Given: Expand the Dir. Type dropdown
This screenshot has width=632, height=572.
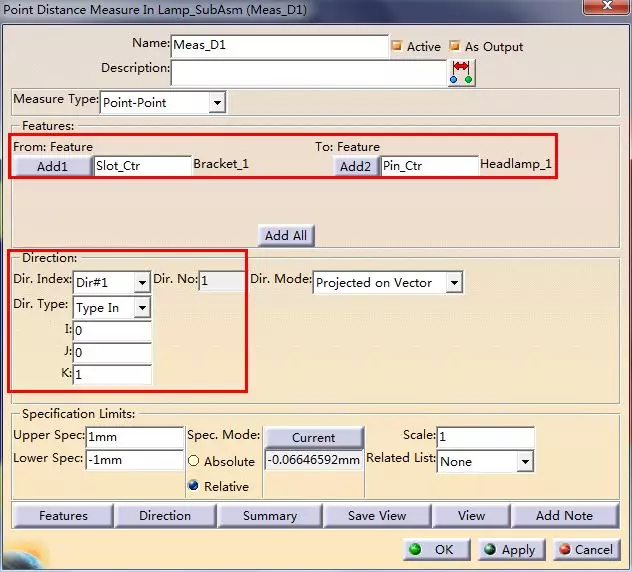Looking at the screenshot, I should coord(141,308).
